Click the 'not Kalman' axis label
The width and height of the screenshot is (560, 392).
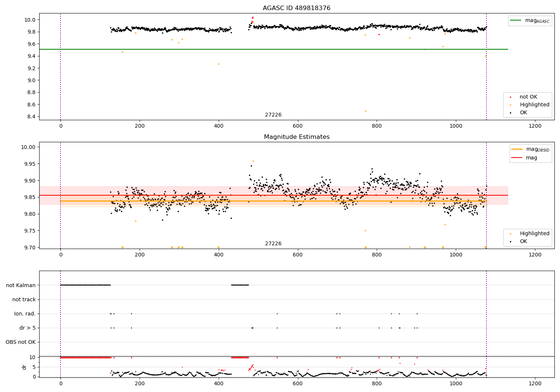coord(21,285)
